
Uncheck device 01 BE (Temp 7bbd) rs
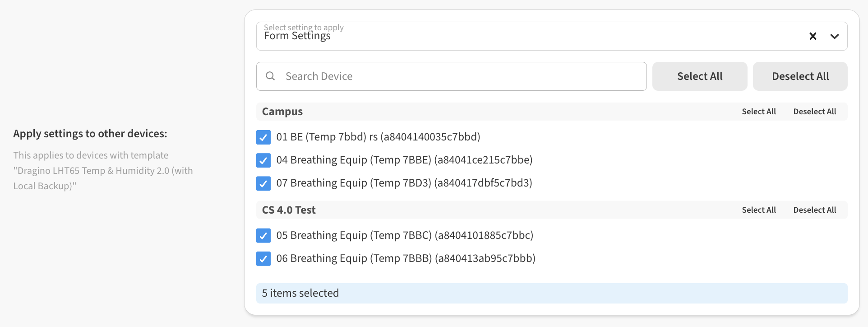pyautogui.click(x=263, y=137)
